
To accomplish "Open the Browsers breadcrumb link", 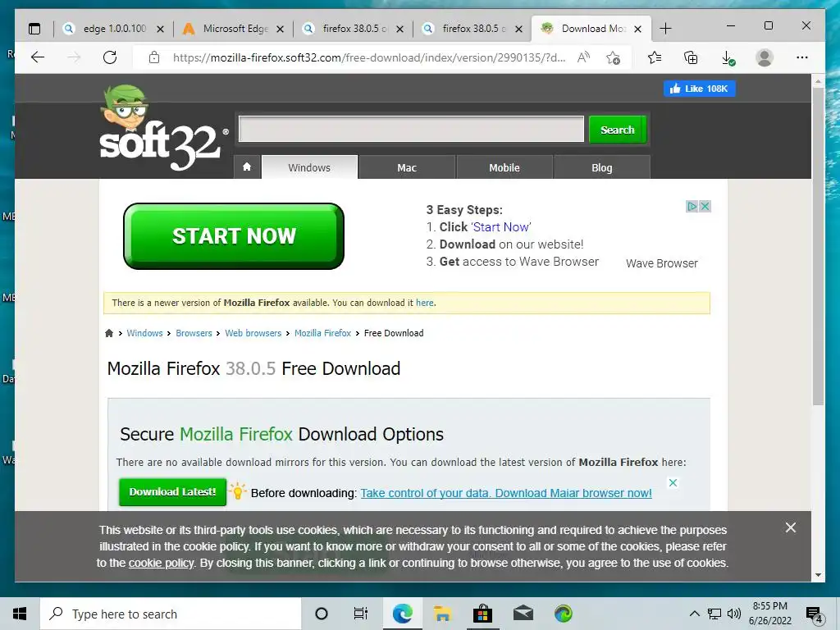I will (194, 333).
